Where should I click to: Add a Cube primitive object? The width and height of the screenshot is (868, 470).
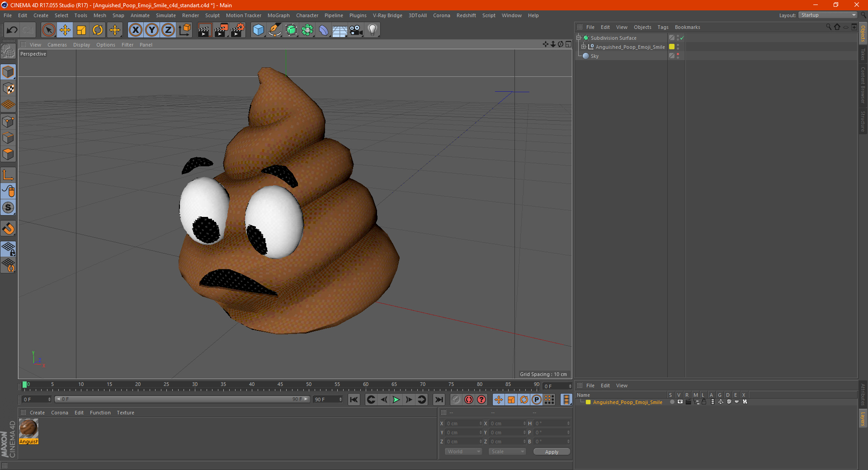click(258, 30)
